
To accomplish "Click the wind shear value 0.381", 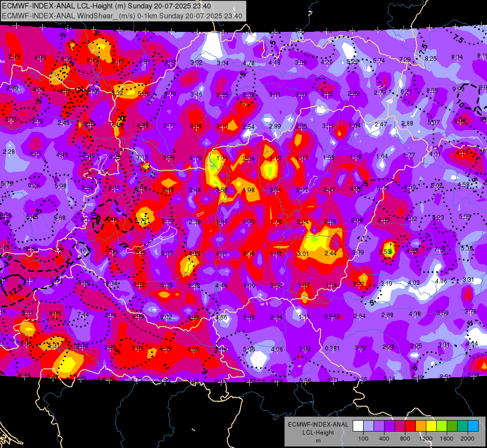I will coord(332,348).
